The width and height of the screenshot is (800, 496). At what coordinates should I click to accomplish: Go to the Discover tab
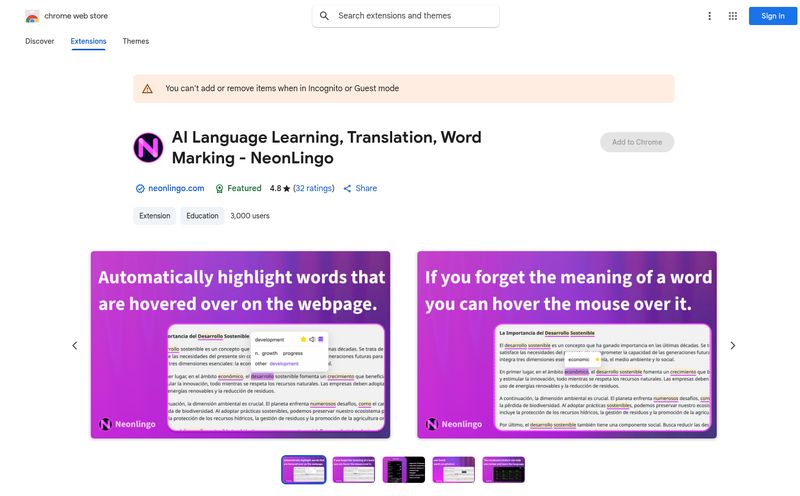coord(40,41)
